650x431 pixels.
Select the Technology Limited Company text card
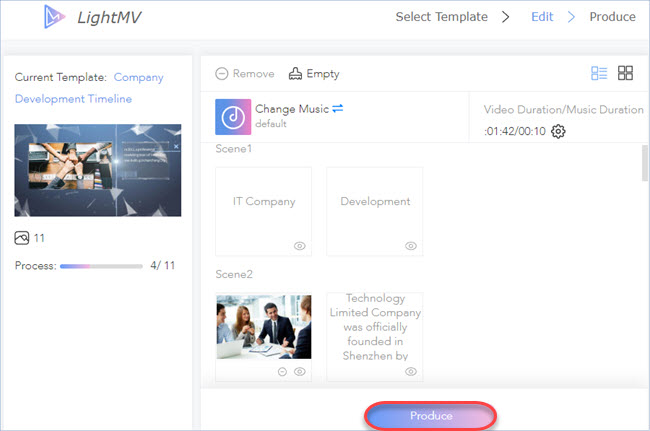375,337
